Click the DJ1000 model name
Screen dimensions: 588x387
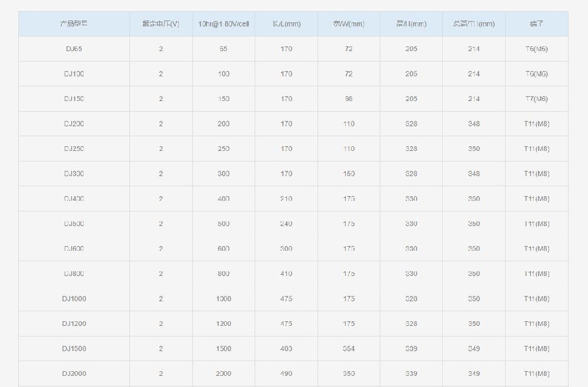click(x=74, y=298)
